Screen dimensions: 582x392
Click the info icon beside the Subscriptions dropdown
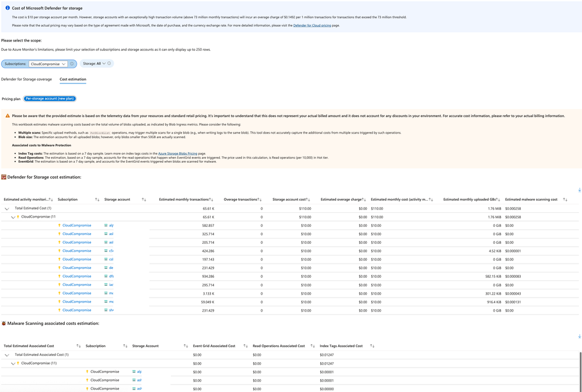72,64
